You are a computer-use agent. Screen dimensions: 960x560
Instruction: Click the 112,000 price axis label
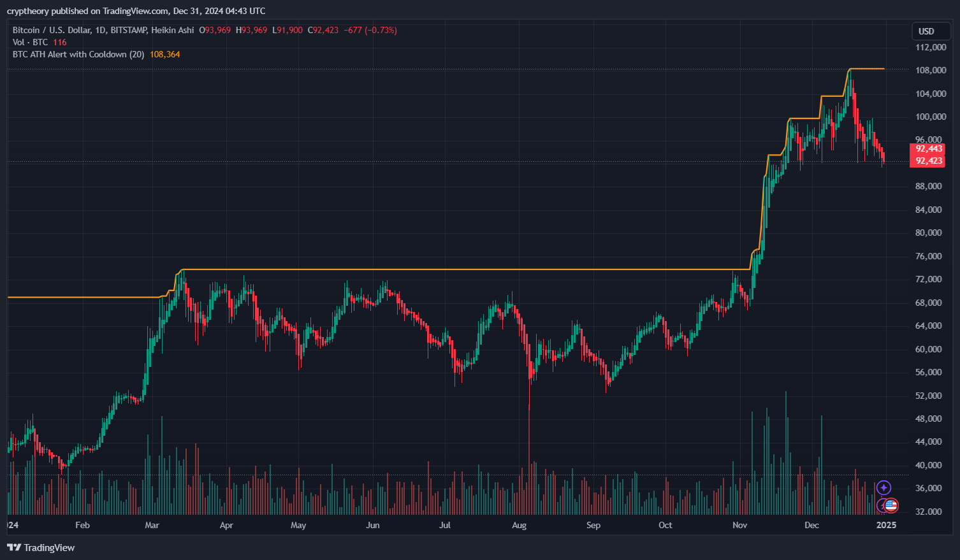pos(931,47)
